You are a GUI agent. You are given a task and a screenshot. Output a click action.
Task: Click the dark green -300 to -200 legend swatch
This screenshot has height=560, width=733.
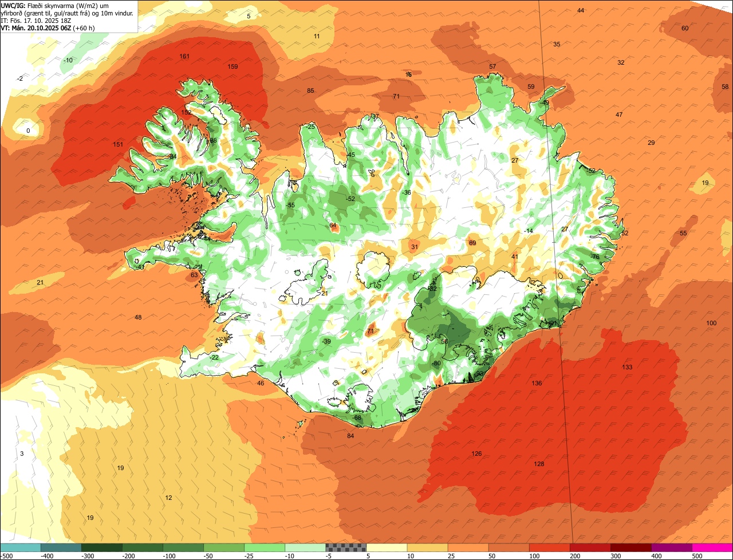tap(102, 547)
